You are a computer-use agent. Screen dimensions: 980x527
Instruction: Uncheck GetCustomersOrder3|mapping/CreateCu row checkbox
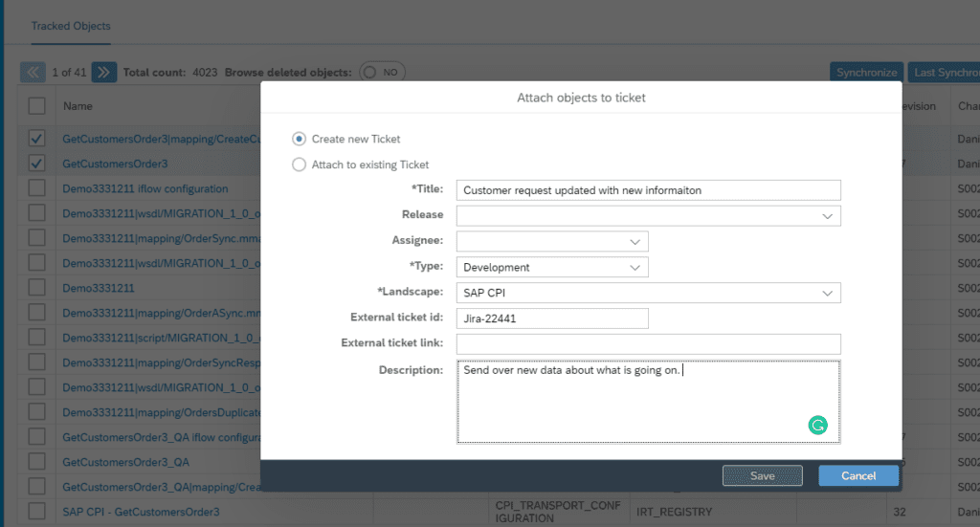(37, 139)
